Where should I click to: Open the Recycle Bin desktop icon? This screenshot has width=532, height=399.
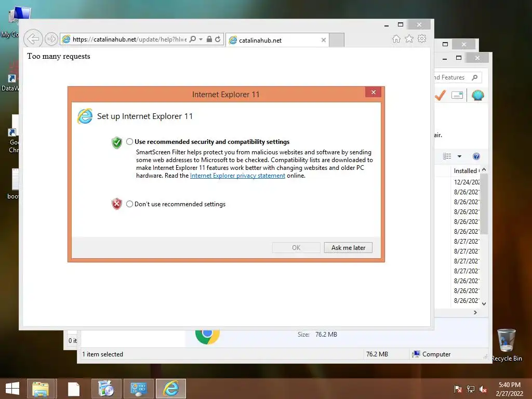tap(507, 344)
